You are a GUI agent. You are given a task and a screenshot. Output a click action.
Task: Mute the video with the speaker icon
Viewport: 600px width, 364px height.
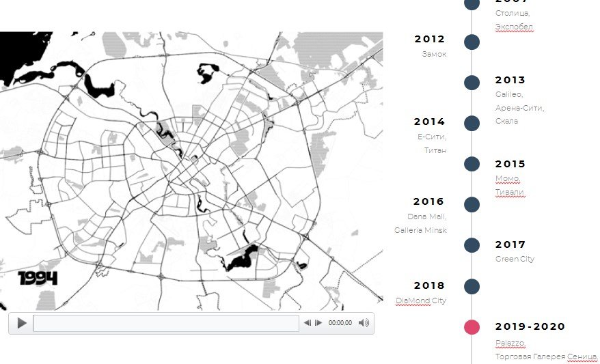point(364,323)
